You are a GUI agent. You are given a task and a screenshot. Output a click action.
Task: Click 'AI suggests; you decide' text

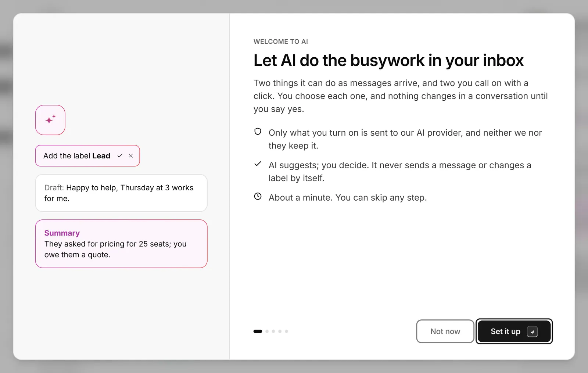click(x=400, y=172)
